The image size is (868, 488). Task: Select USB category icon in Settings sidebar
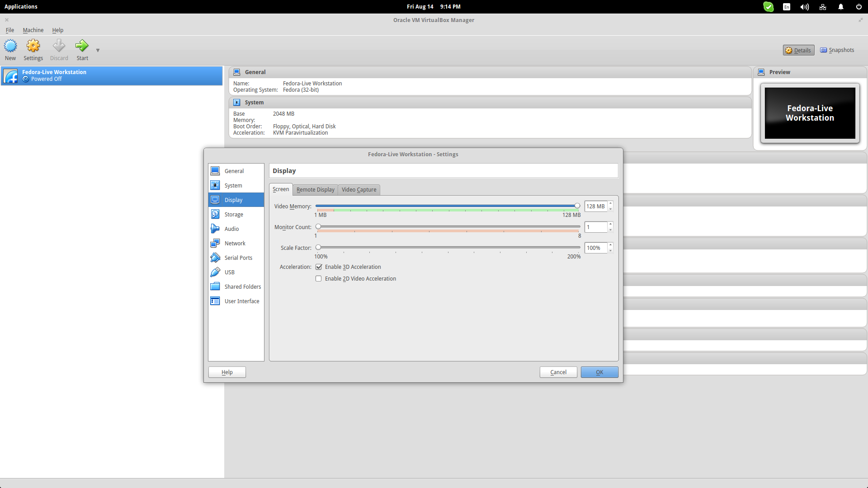[x=215, y=272]
